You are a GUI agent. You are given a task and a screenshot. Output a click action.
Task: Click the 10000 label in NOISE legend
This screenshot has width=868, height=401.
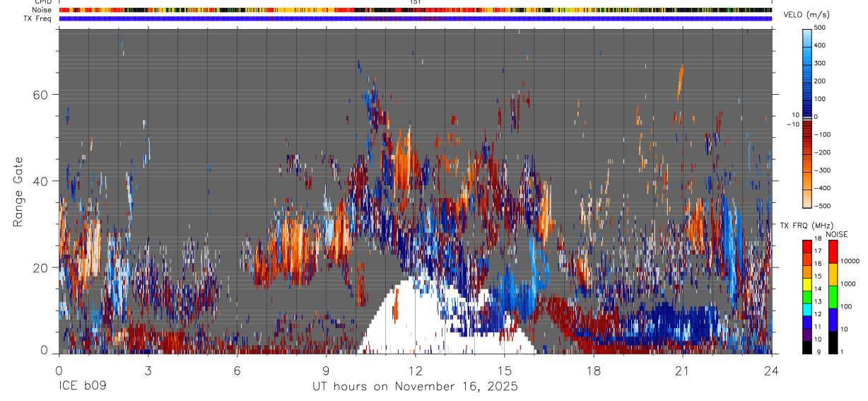point(850,262)
